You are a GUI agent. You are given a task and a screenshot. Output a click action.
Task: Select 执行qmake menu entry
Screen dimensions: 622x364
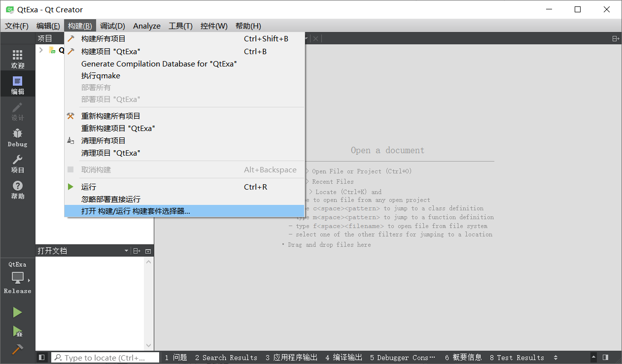click(184, 76)
